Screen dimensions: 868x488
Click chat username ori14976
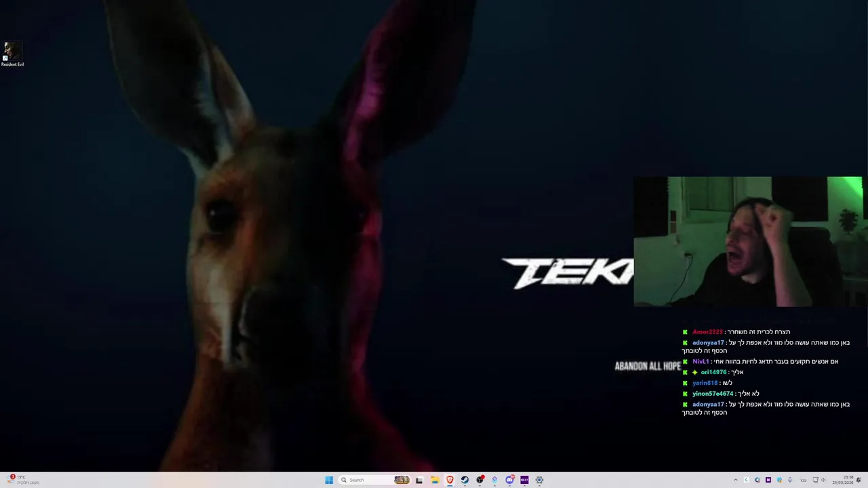(x=713, y=372)
